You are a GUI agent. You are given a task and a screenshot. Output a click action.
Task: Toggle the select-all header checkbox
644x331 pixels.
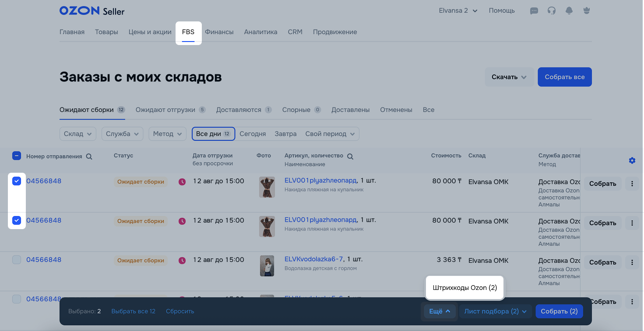coord(17,156)
